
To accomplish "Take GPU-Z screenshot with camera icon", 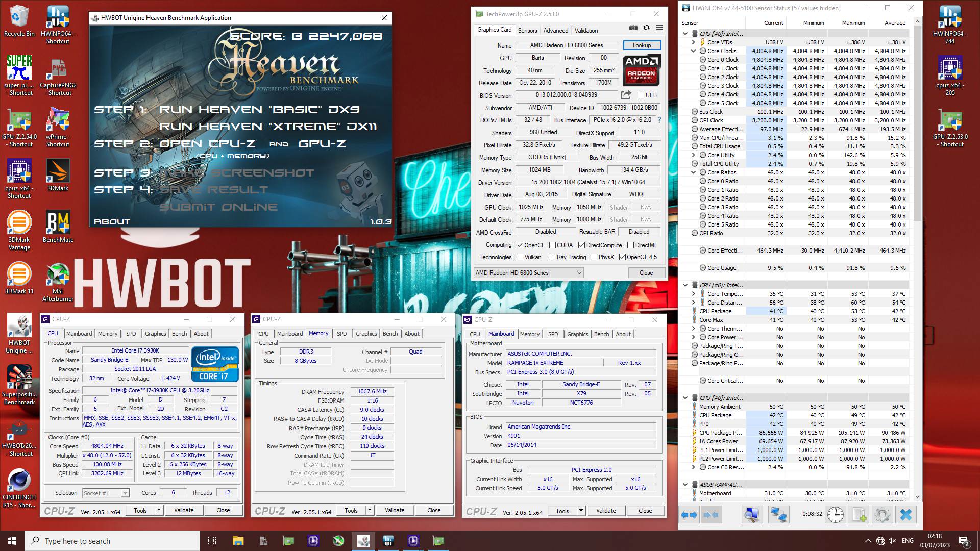I will click(633, 28).
